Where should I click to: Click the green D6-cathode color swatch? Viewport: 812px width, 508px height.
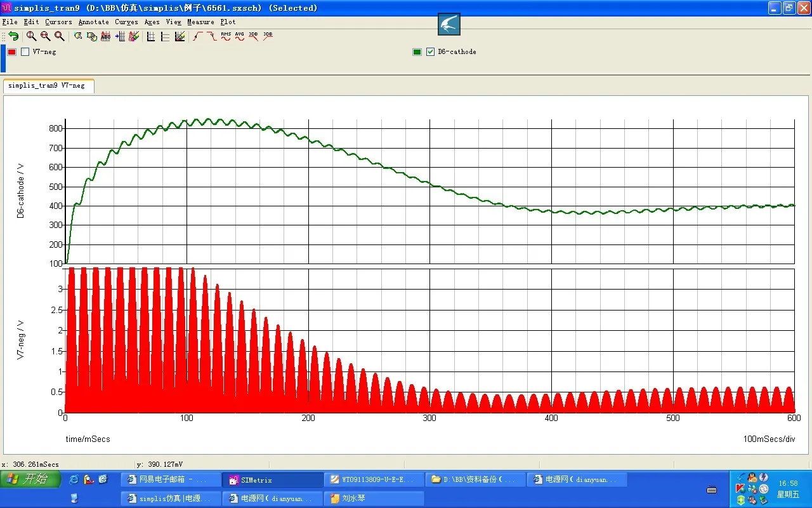point(417,52)
